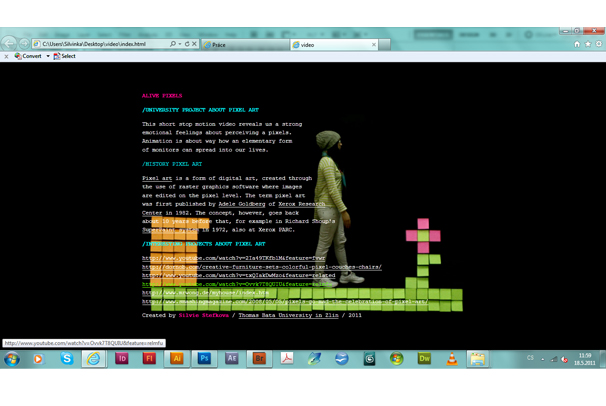606x406 pixels.
Task: Click the browser back arrow button
Action: click(x=11, y=44)
